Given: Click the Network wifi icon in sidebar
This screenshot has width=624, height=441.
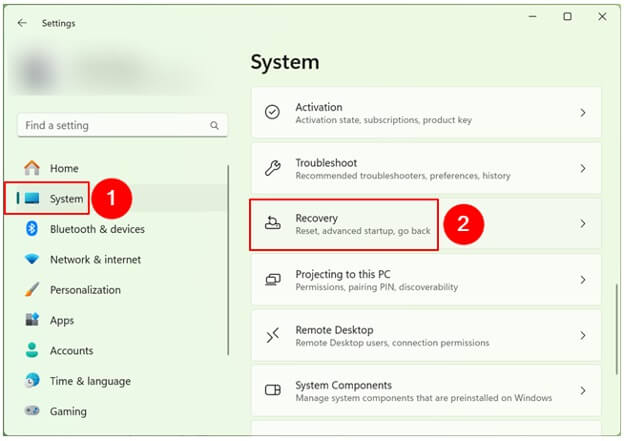Looking at the screenshot, I should (32, 259).
